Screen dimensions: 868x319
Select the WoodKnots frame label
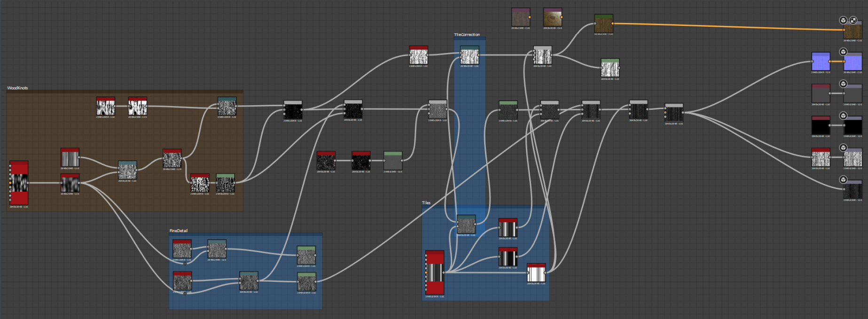(x=17, y=88)
